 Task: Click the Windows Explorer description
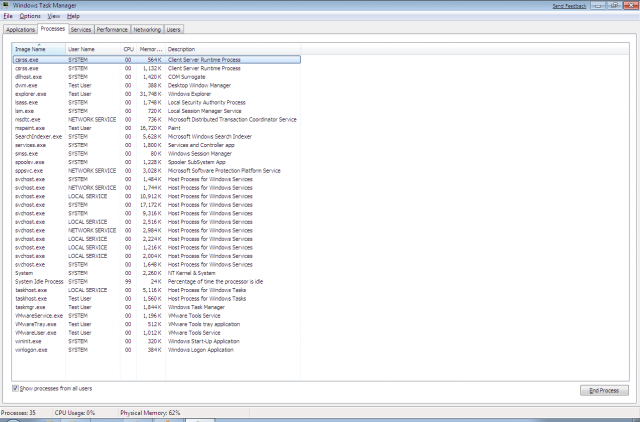point(189,94)
